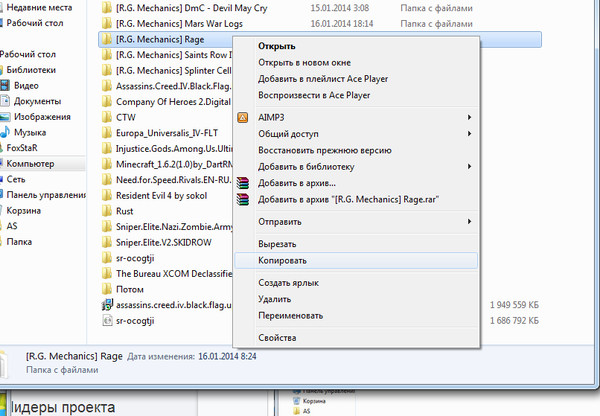600x416 pixels.
Task: Click size '1 686 792 КБ' cell
Action: pyautogui.click(x=514, y=320)
